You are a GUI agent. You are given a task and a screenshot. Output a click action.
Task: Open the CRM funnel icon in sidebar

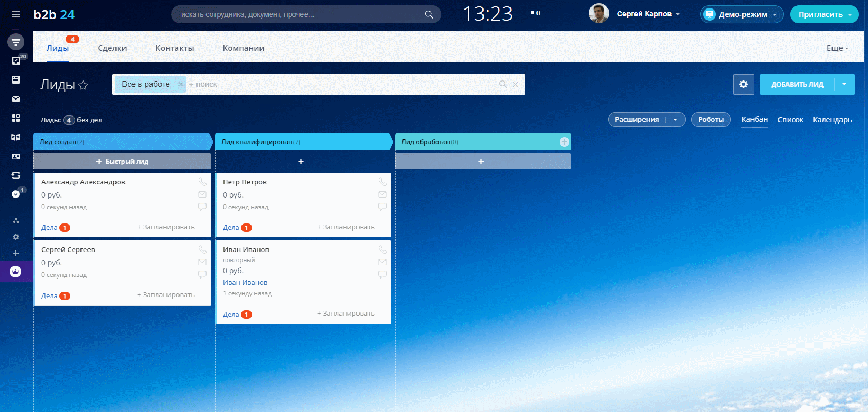tap(16, 42)
